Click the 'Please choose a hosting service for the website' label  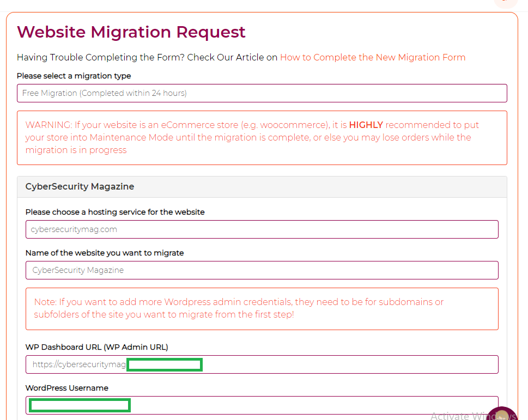pos(115,212)
